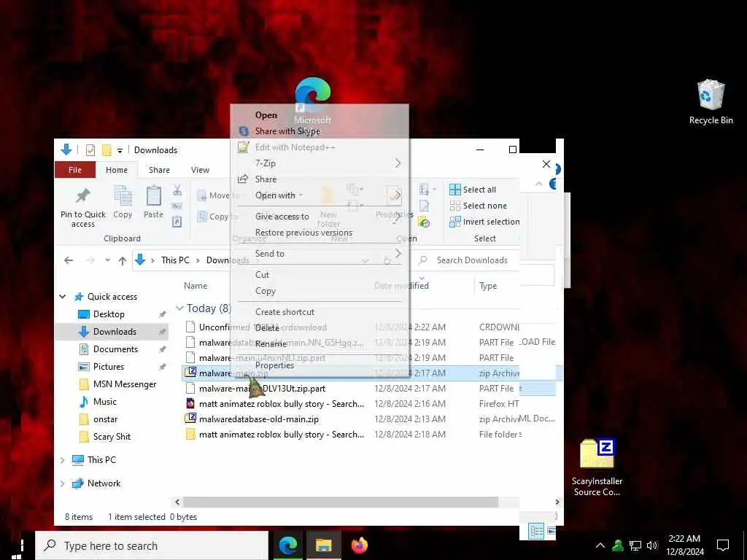Select malwaredatabase-old-main.zip file
The width and height of the screenshot is (747, 560).
coord(259,419)
